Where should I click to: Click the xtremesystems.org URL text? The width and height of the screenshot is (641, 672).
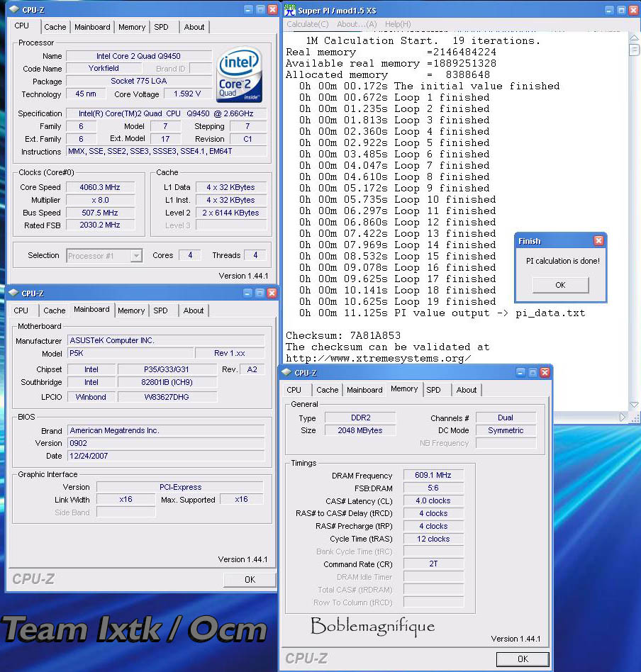coord(378,358)
